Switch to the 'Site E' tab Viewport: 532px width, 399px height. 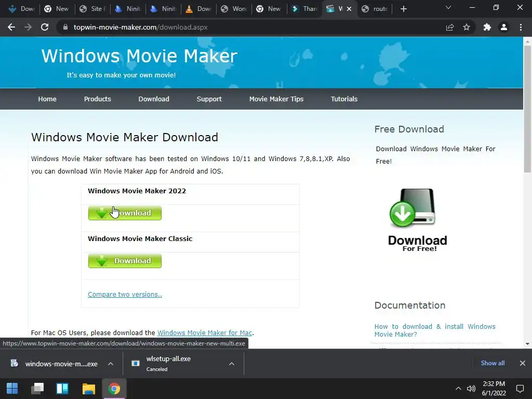click(93, 9)
